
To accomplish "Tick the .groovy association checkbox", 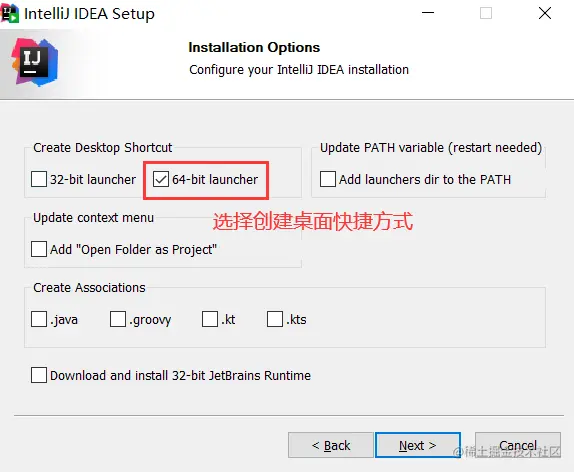I will coord(118,319).
